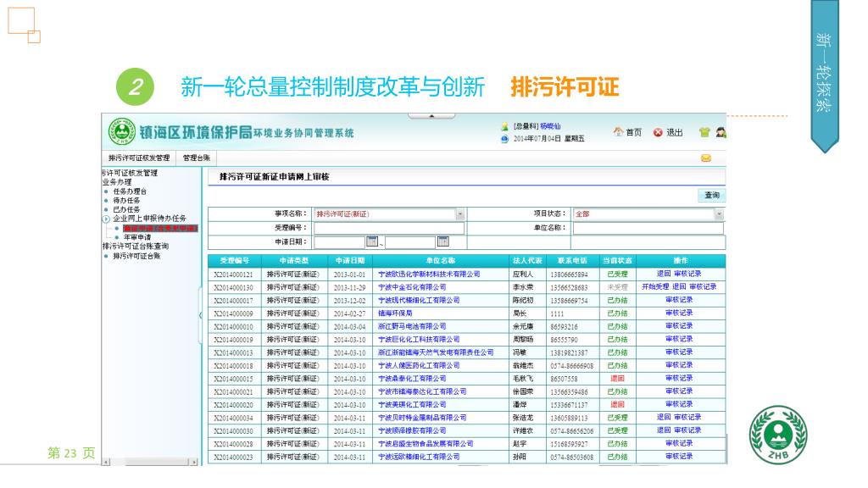Click 开始受理 for 宁波中金石化有限公司
Image resolution: width=868 pixels, height=488 pixels.
[x=655, y=286]
